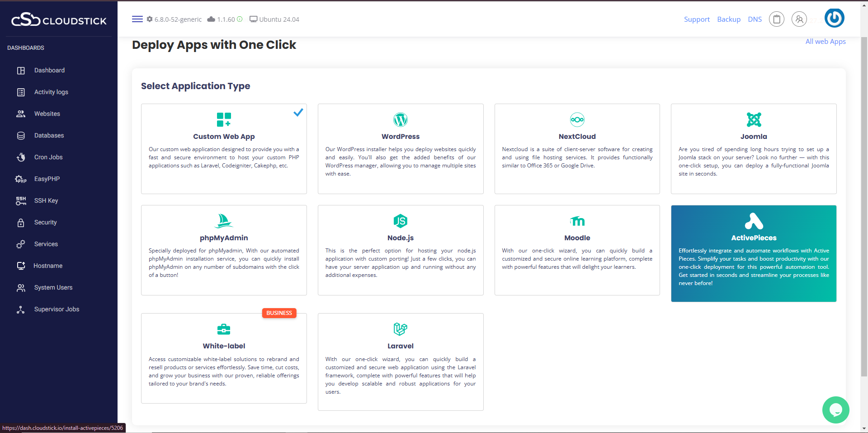
Task: Open the Support link
Action: click(x=697, y=19)
